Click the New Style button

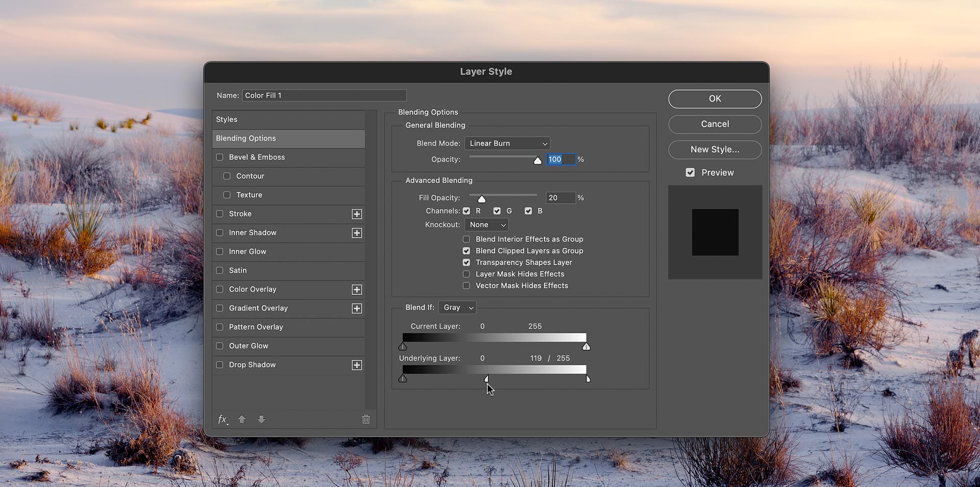[715, 149]
